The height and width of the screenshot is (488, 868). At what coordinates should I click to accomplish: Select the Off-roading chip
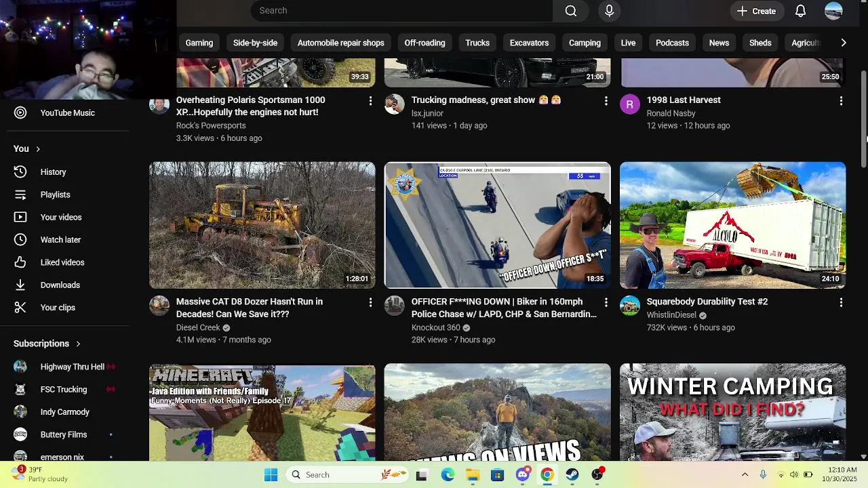425,43
